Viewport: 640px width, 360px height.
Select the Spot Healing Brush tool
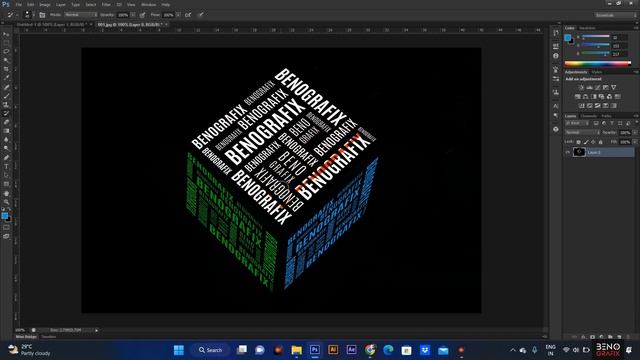click(x=6, y=87)
